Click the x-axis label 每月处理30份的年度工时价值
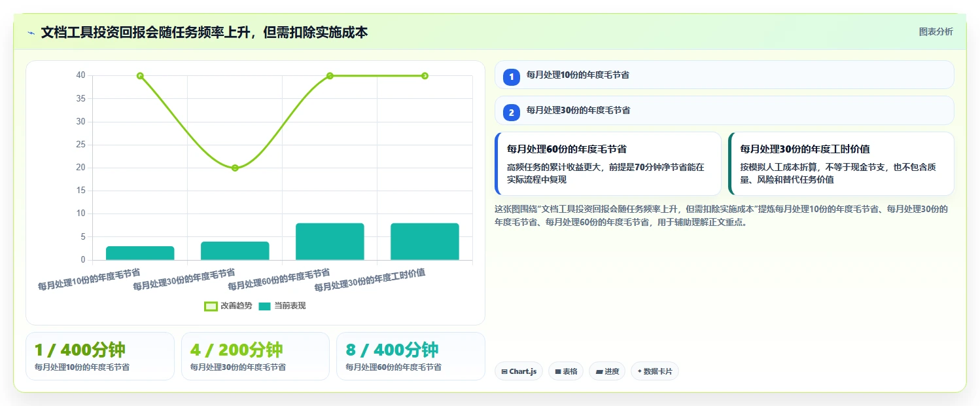This screenshot has width=980, height=406. 370,280
